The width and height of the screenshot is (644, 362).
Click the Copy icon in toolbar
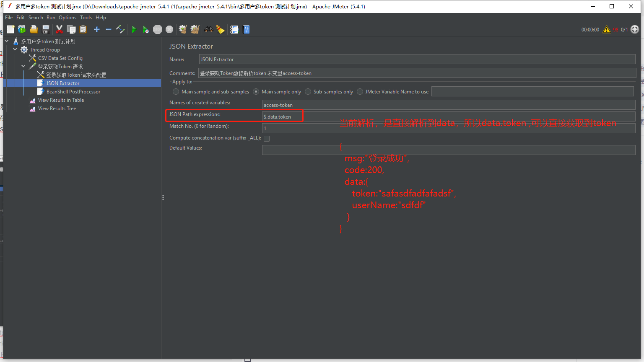[x=71, y=29]
